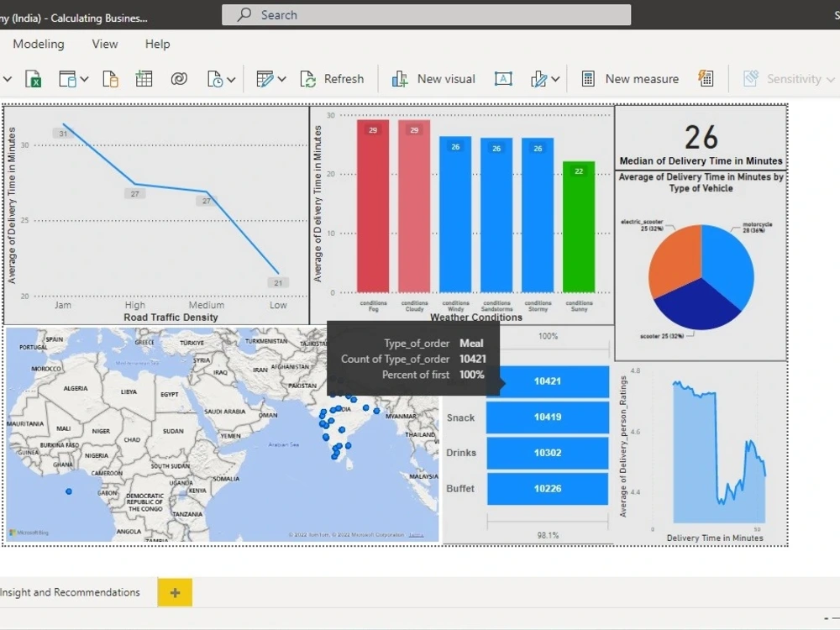
Task: Click the manage relationships icon
Action: 178,78
